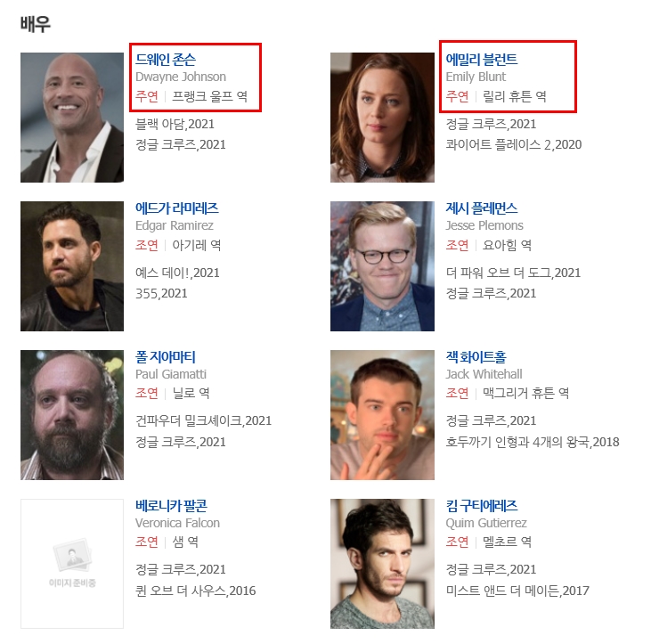Open Jack Whitehall's portrait thumbnail
This screenshot has height=644, width=651.
pyautogui.click(x=382, y=415)
